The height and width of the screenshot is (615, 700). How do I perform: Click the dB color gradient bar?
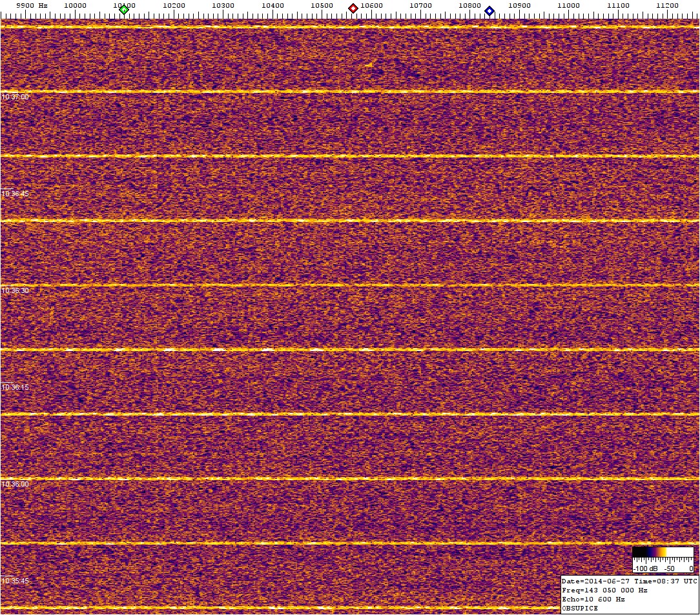pos(663,552)
